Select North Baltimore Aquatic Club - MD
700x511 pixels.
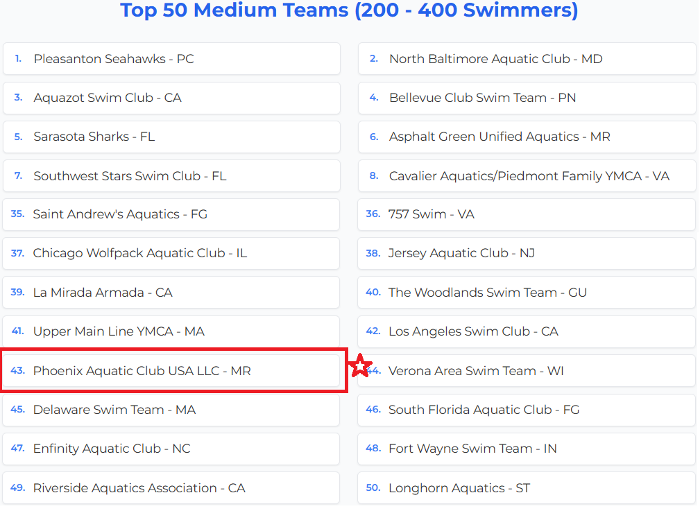pyautogui.click(x=495, y=59)
